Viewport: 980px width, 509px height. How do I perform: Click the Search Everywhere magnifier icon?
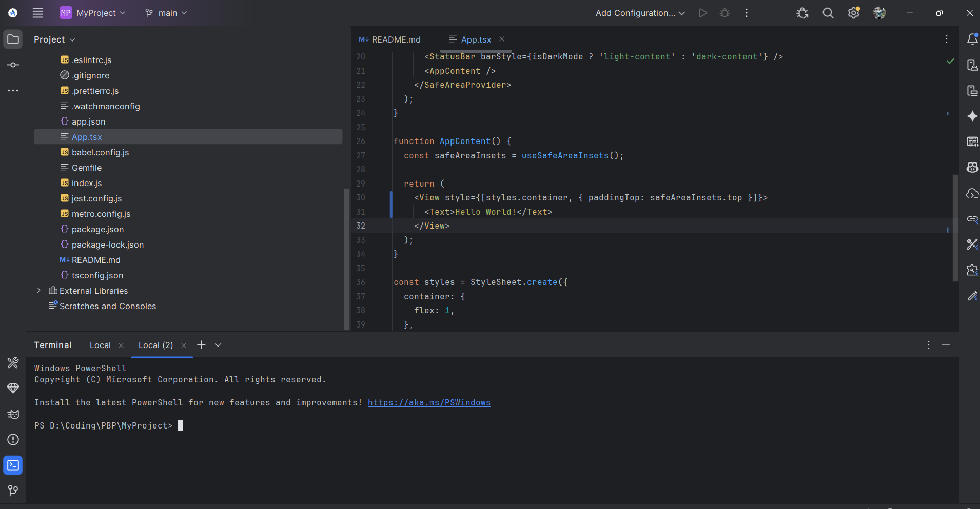click(x=828, y=13)
